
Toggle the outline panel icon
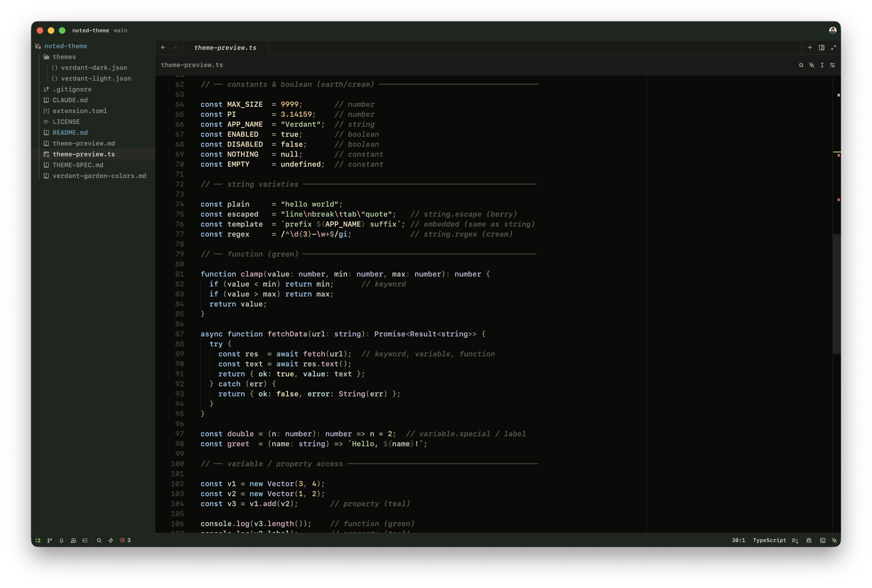pos(85,540)
